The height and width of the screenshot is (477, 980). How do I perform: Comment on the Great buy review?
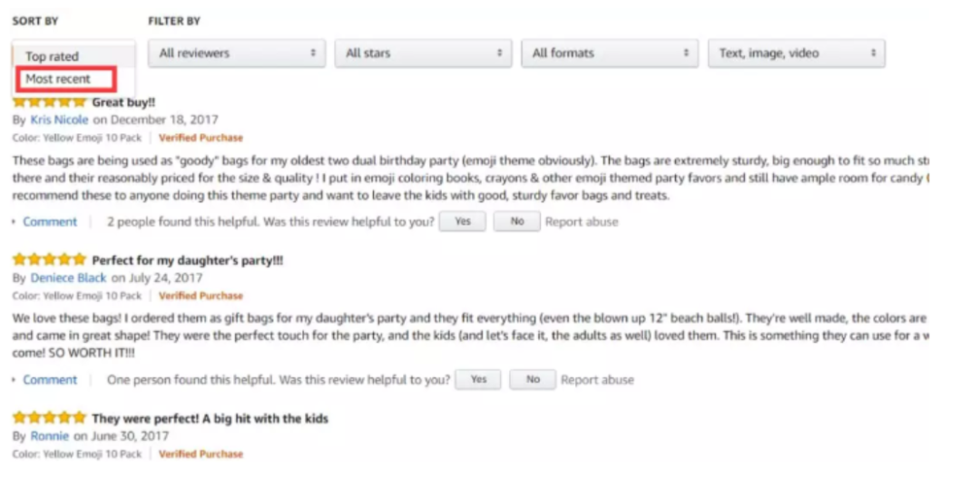(50, 221)
